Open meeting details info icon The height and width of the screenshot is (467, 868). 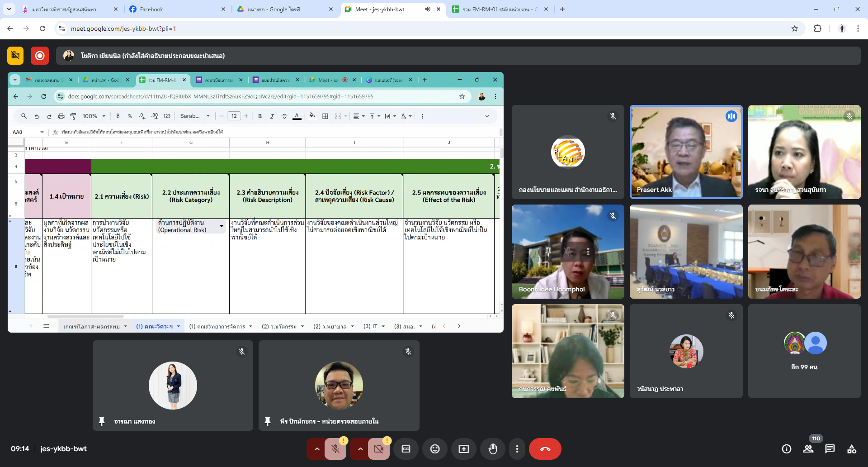coord(786,449)
